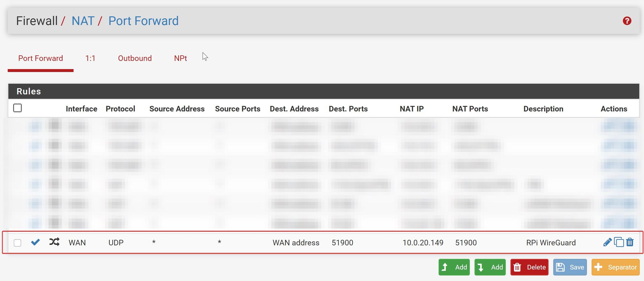Tick the select-all checkbox in the Rules header
This screenshot has height=281, width=644.
pyautogui.click(x=17, y=108)
